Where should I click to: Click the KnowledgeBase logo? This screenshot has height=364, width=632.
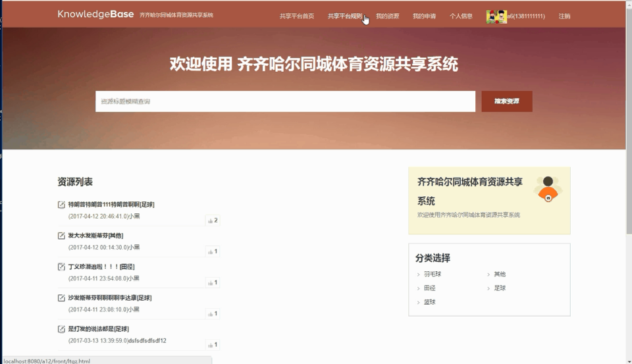pyautogui.click(x=95, y=14)
